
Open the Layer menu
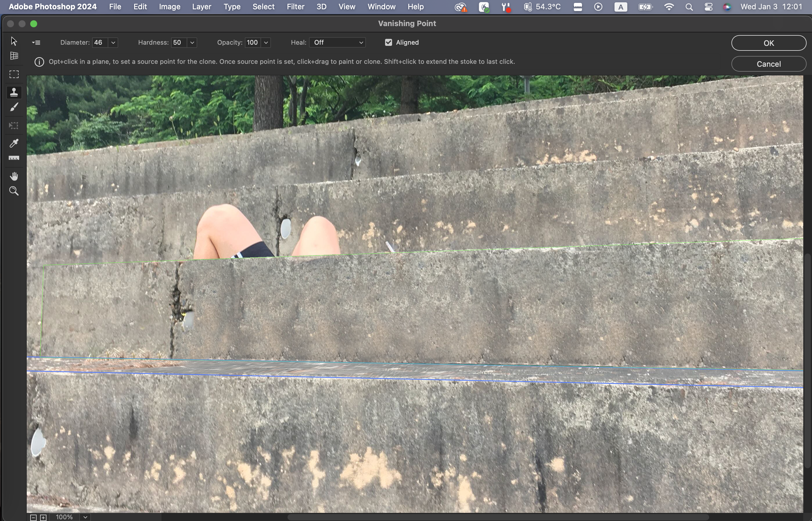[202, 7]
